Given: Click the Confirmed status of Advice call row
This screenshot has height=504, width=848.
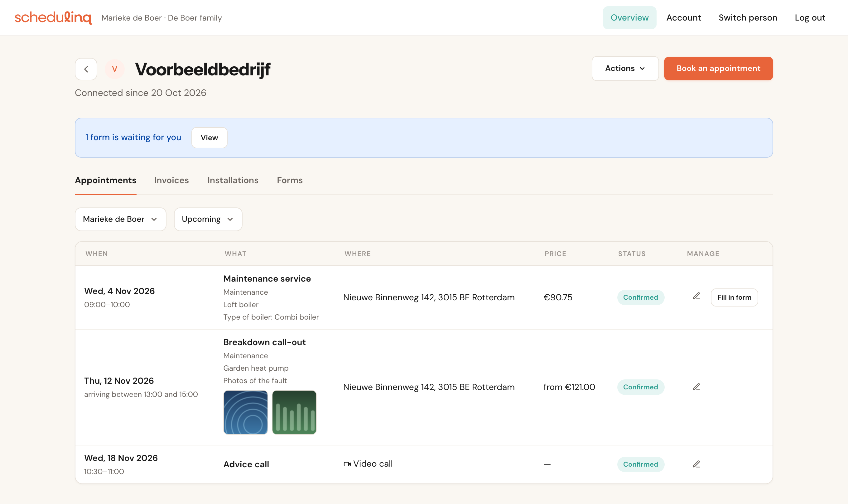Looking at the screenshot, I should (641, 464).
